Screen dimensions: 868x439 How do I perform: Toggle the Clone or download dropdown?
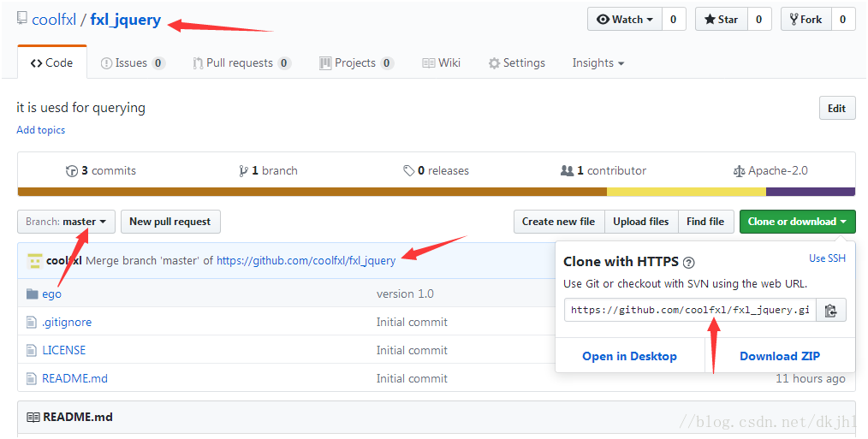[797, 222]
